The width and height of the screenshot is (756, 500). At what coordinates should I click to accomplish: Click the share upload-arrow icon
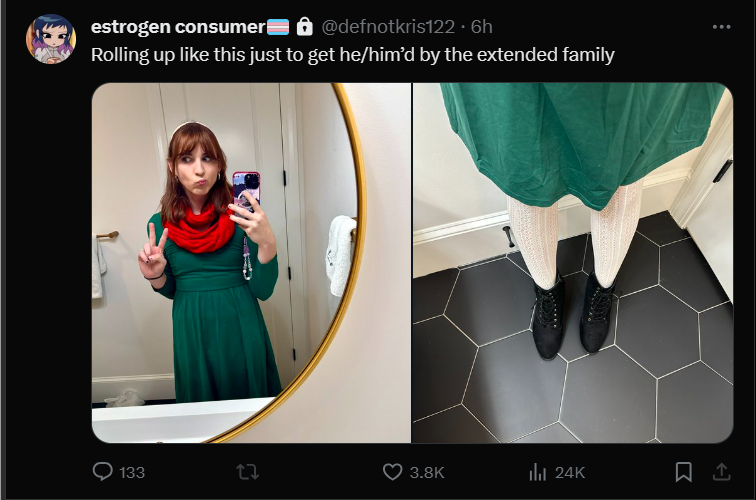click(x=721, y=472)
